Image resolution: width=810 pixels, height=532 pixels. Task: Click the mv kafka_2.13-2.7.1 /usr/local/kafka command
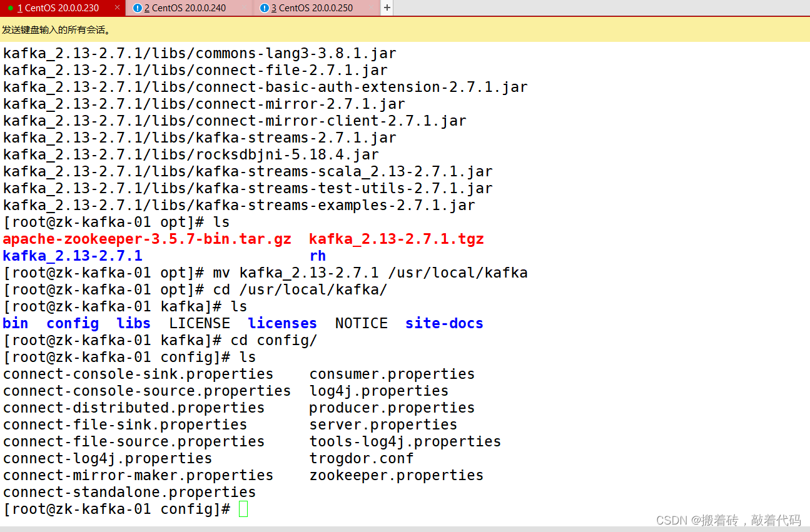click(x=370, y=273)
